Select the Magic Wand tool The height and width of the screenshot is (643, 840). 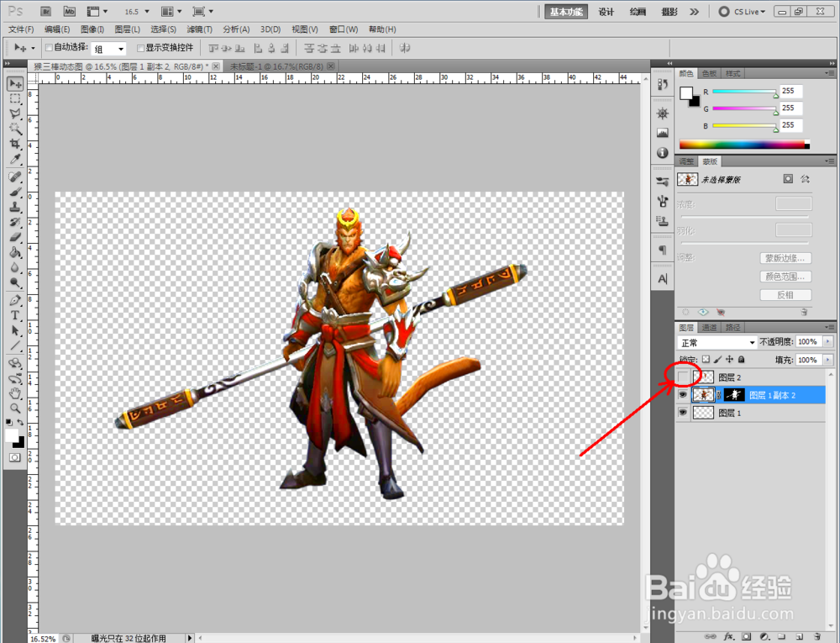(15, 129)
